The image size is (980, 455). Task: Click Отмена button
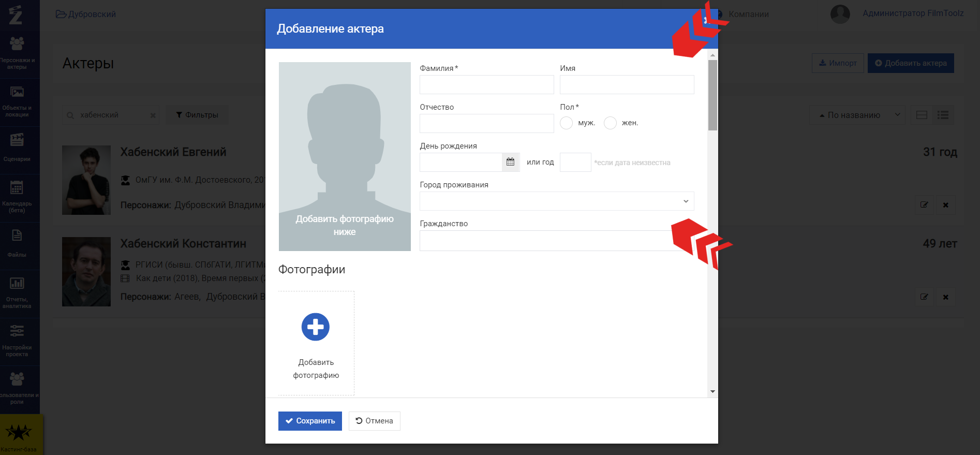click(374, 421)
